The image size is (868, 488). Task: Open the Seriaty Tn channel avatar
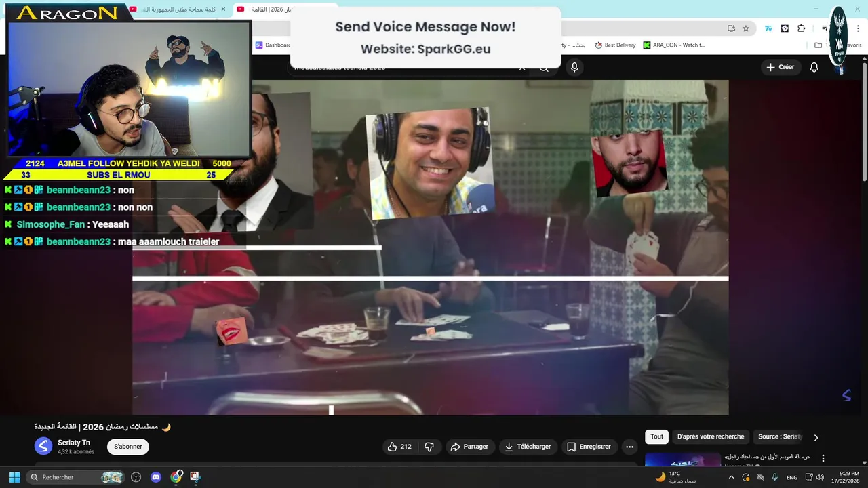pyautogui.click(x=43, y=446)
